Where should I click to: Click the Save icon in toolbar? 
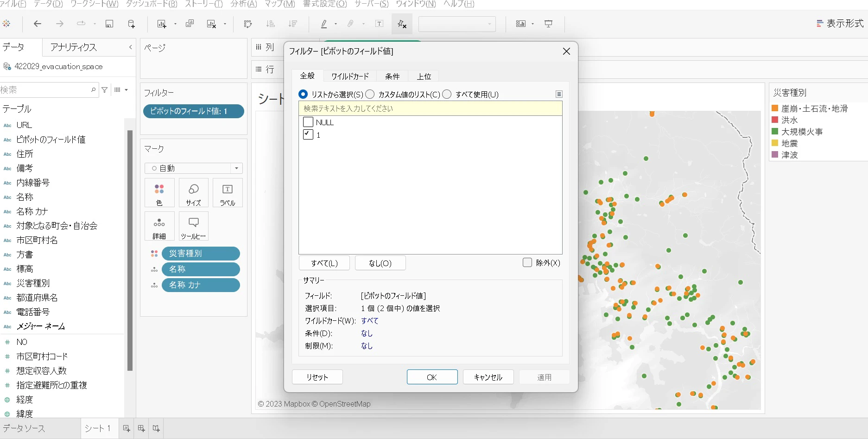pyautogui.click(x=109, y=24)
